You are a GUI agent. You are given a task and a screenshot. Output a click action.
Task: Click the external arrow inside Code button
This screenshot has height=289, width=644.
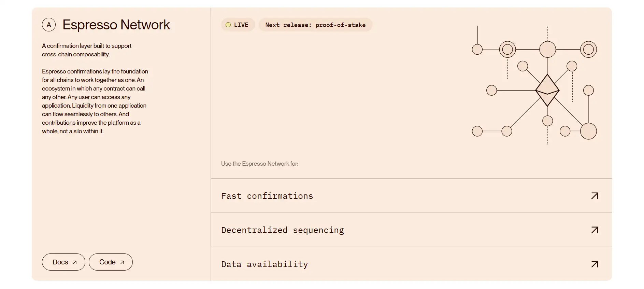[x=122, y=262]
